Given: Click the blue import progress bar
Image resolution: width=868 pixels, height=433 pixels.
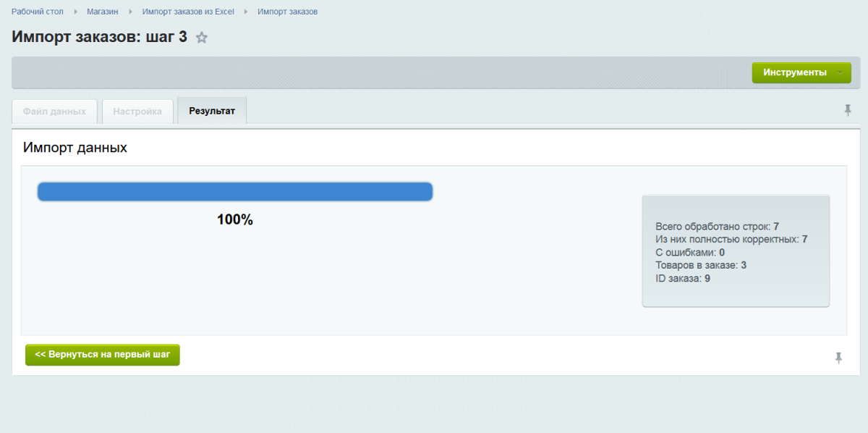Looking at the screenshot, I should (235, 192).
